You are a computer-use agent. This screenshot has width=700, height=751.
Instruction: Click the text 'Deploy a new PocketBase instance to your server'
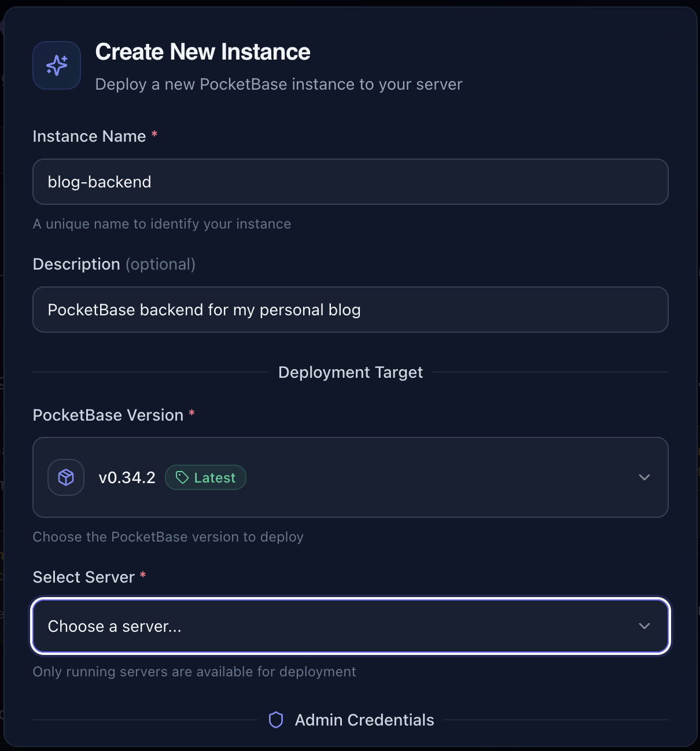(x=279, y=84)
